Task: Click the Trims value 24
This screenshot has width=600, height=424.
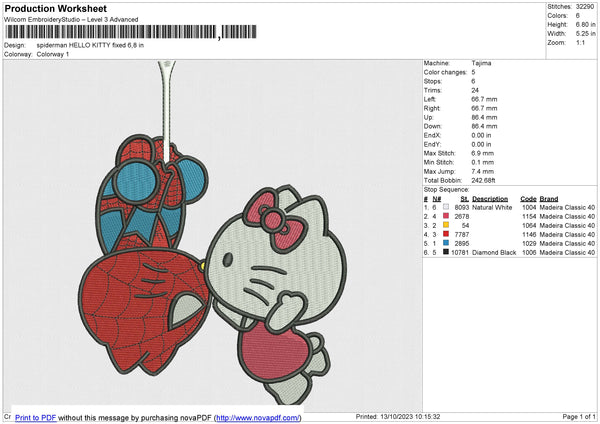Action: (475, 90)
